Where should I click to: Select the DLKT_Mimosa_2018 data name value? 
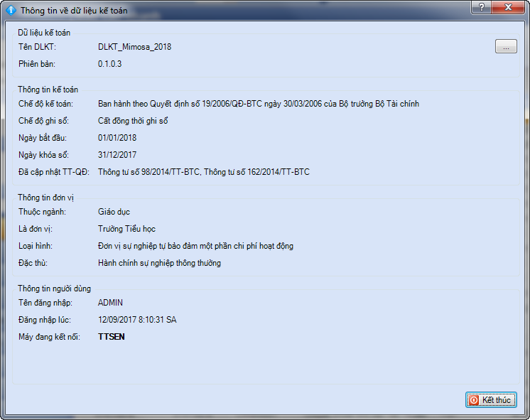134,47
